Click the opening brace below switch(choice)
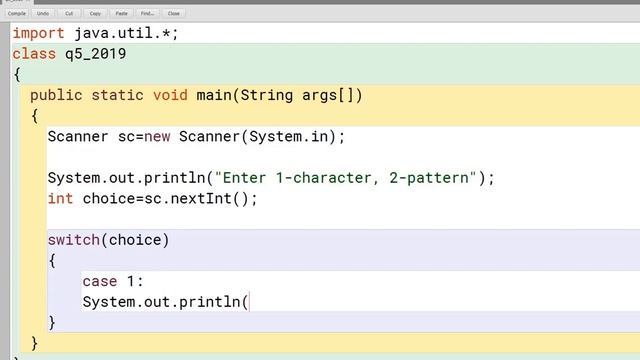The image size is (640, 360). (x=52, y=261)
